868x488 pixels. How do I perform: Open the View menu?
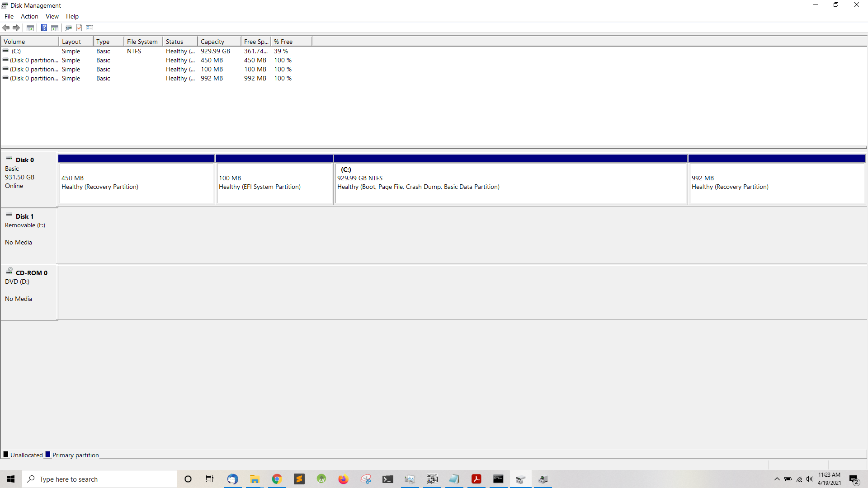coord(52,16)
